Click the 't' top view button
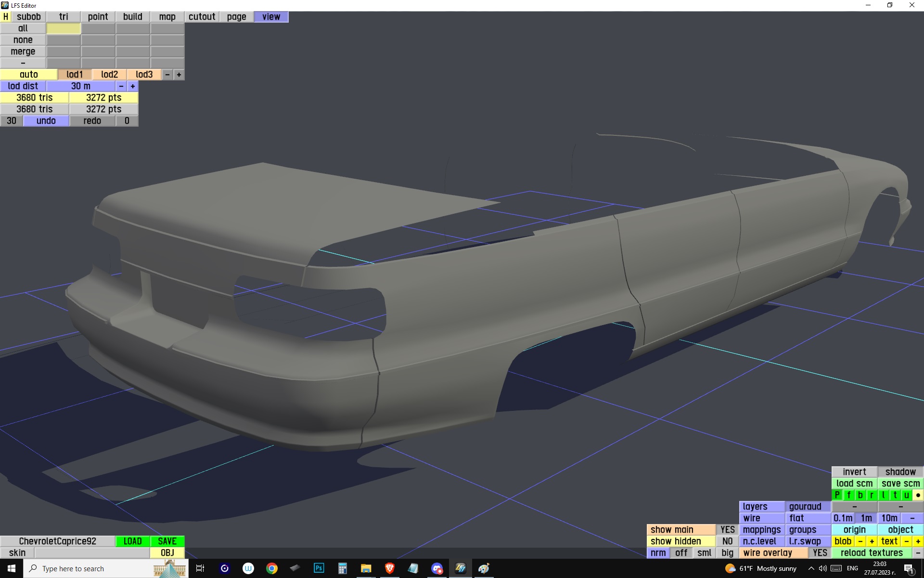The image size is (924, 578). pyautogui.click(x=895, y=495)
